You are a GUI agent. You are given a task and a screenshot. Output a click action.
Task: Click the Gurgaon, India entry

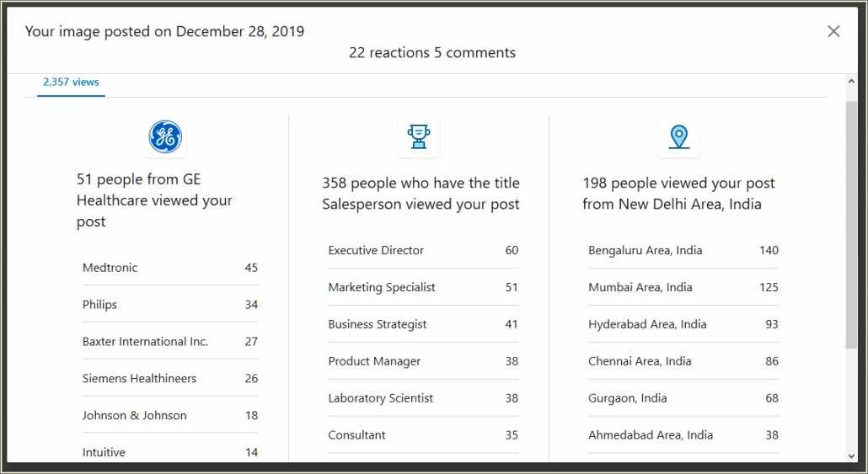683,398
